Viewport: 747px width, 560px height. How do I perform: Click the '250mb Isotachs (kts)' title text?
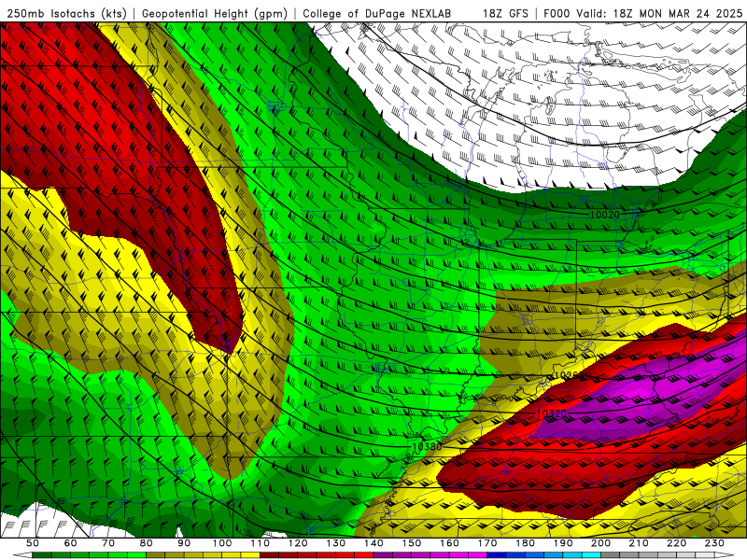[x=66, y=14]
